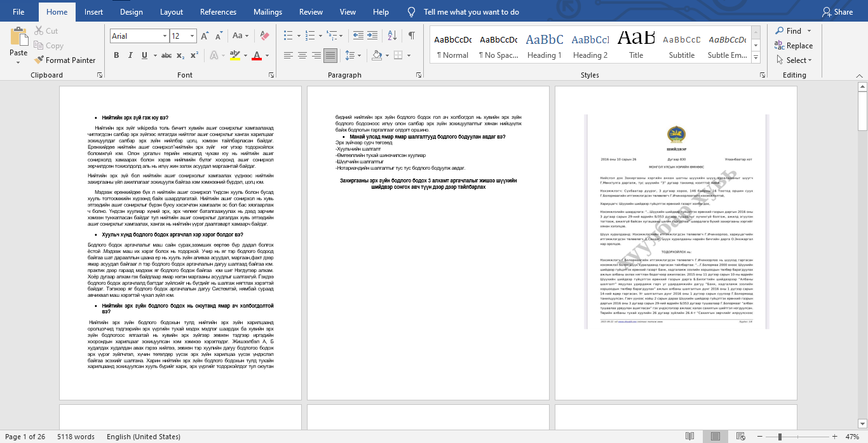Apply a numbered list
Image resolution: width=868 pixels, height=443 pixels.
coord(309,36)
